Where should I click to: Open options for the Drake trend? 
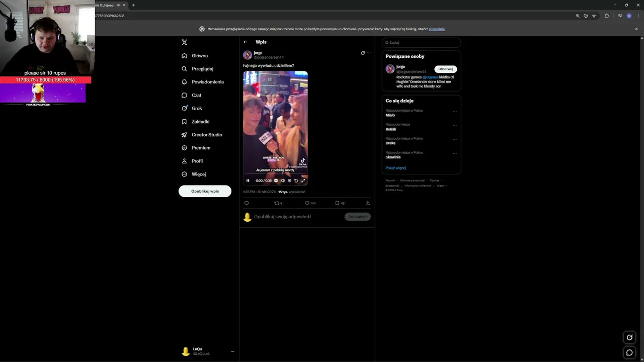pyautogui.click(x=455, y=139)
